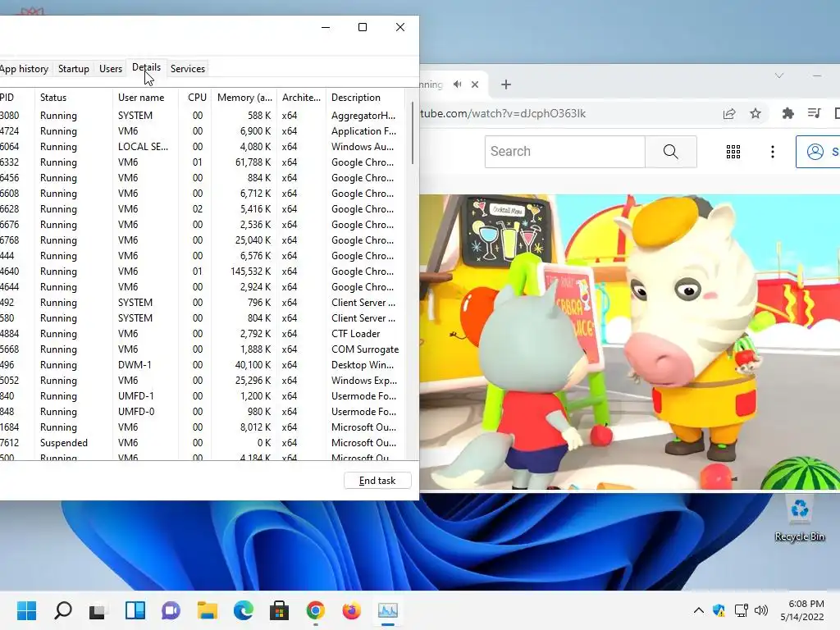Sort by Architecture column header
Screen dimensions: 840x630
(x=301, y=98)
